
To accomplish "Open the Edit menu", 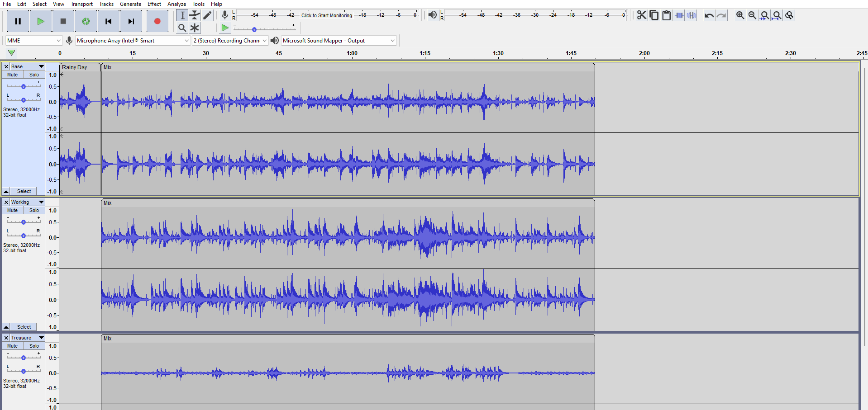I will pyautogui.click(x=22, y=4).
